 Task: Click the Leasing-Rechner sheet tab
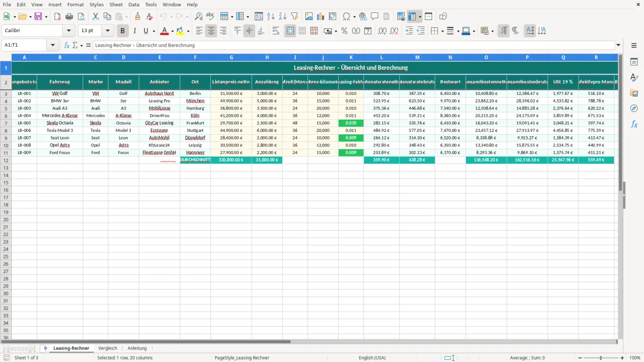[x=71, y=348]
